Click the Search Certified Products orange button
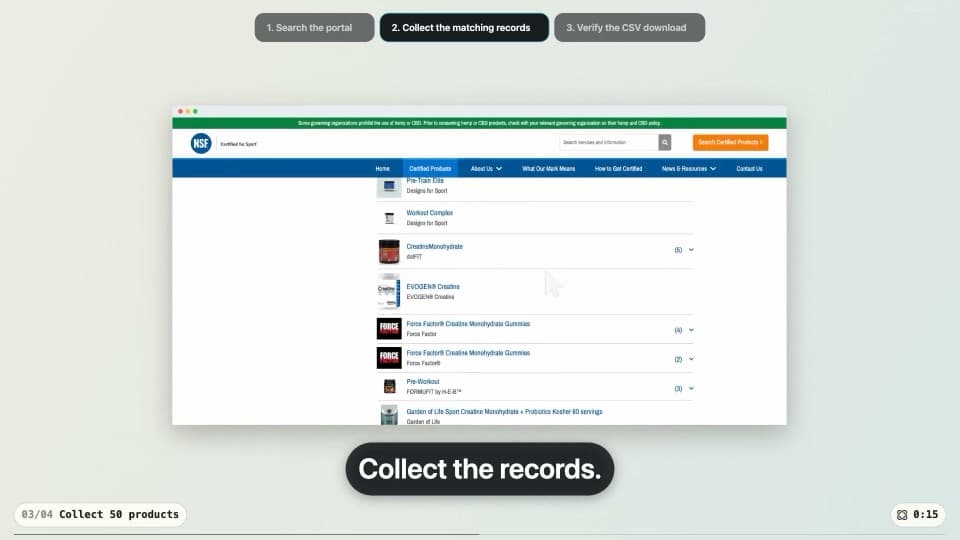This screenshot has width=960, height=540. click(730, 142)
